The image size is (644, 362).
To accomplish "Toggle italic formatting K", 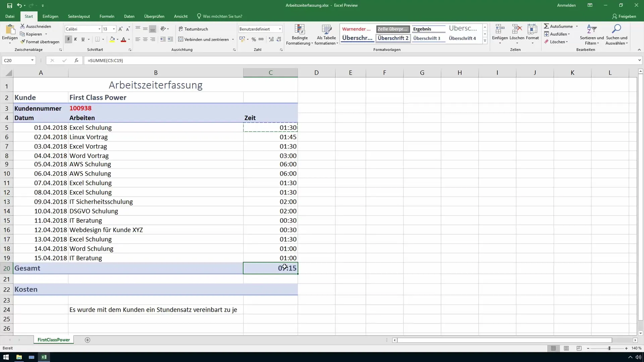I will [75, 39].
